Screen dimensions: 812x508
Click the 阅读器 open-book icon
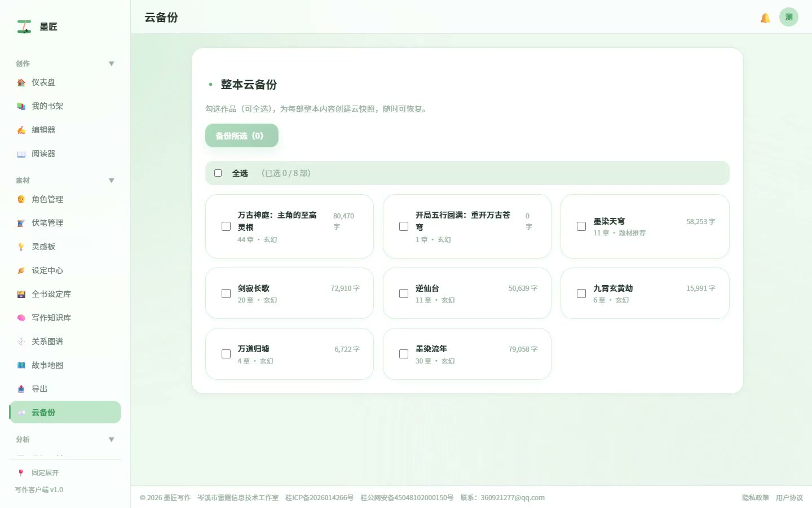(x=21, y=154)
